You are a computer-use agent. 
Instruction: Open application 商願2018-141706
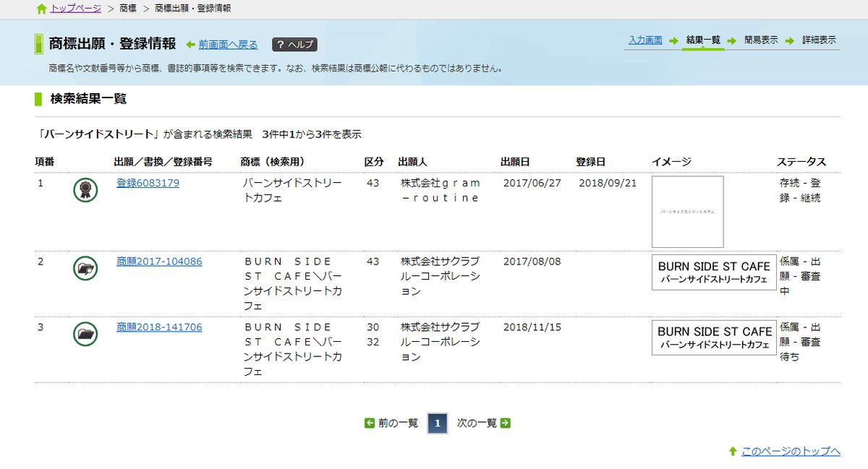click(159, 327)
